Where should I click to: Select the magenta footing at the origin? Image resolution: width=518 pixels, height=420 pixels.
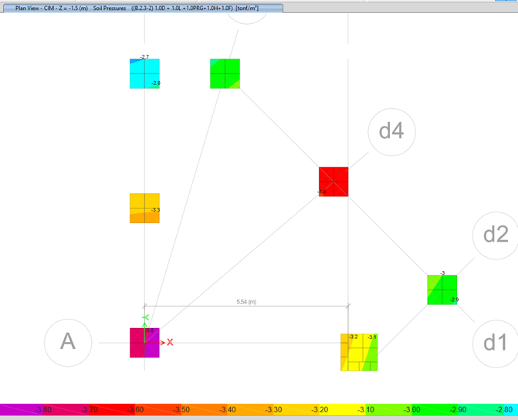(144, 343)
